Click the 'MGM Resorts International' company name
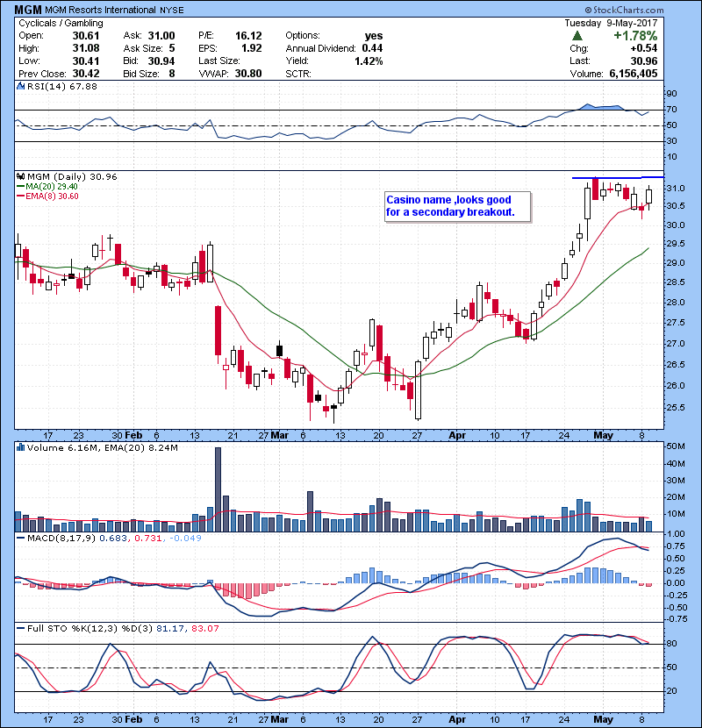Viewport: 702px width, 728px height. tap(100, 10)
